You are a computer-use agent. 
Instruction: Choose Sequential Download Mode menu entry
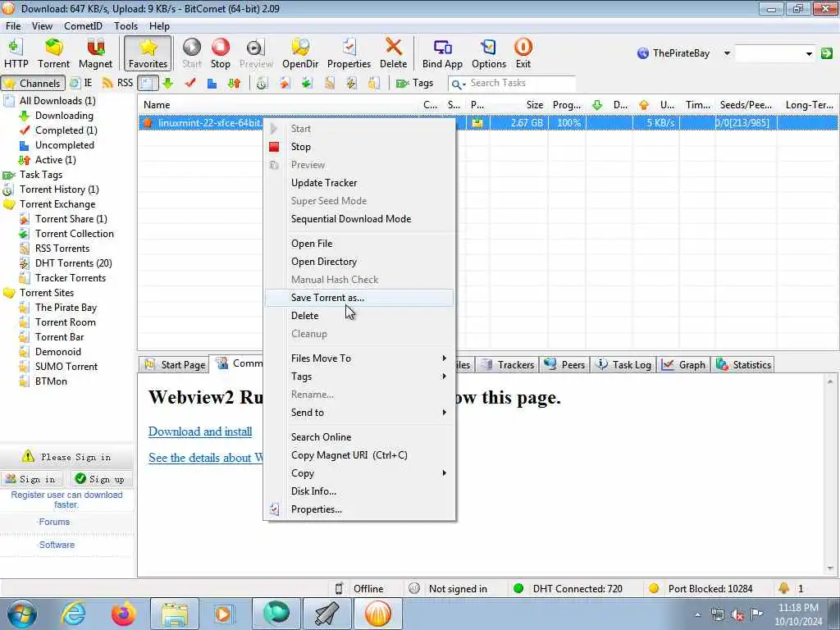(359, 218)
